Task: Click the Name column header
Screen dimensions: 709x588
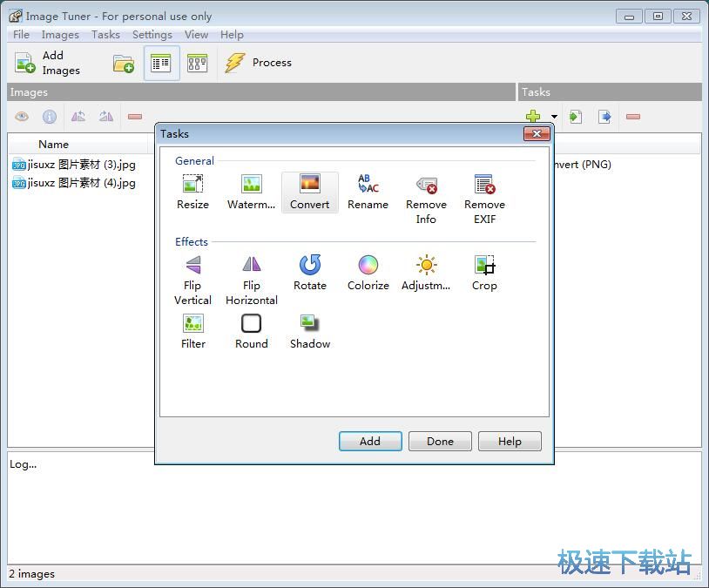Action: (x=78, y=145)
